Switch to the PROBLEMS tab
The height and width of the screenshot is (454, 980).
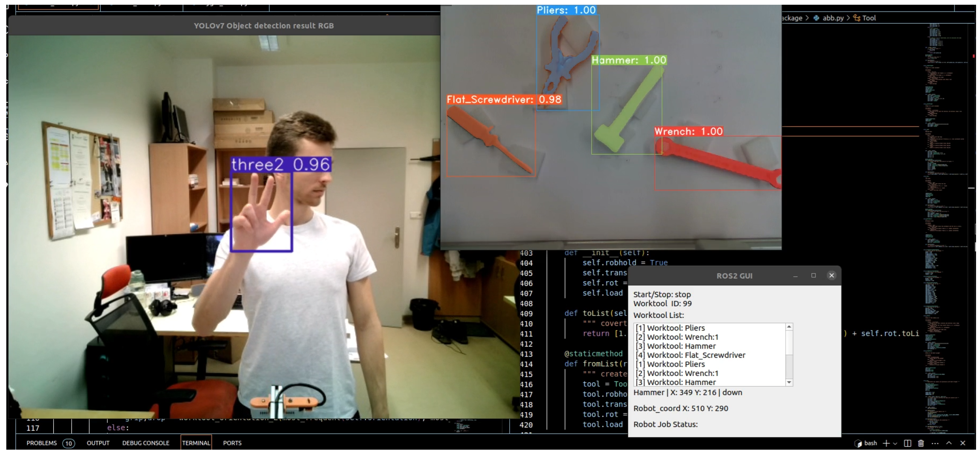(x=41, y=443)
